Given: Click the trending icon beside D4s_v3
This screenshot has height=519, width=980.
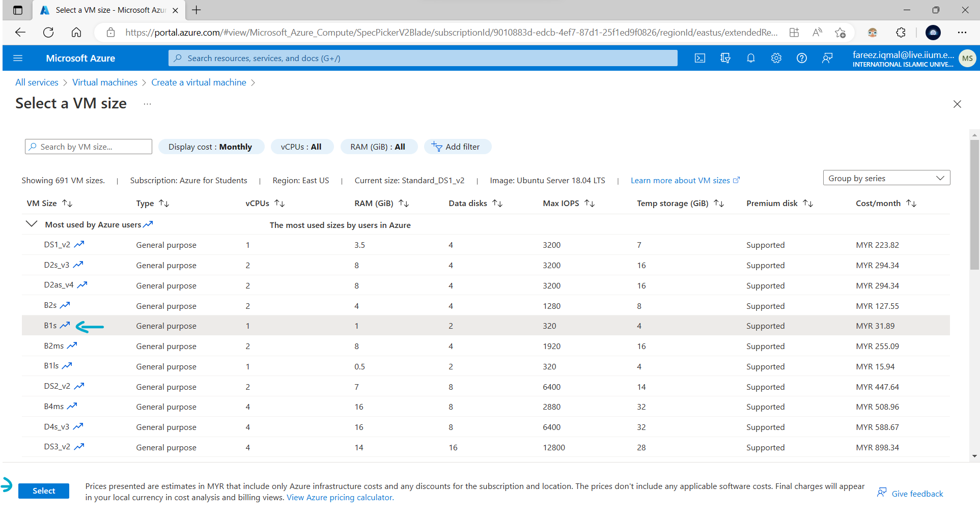Looking at the screenshot, I should [78, 426].
